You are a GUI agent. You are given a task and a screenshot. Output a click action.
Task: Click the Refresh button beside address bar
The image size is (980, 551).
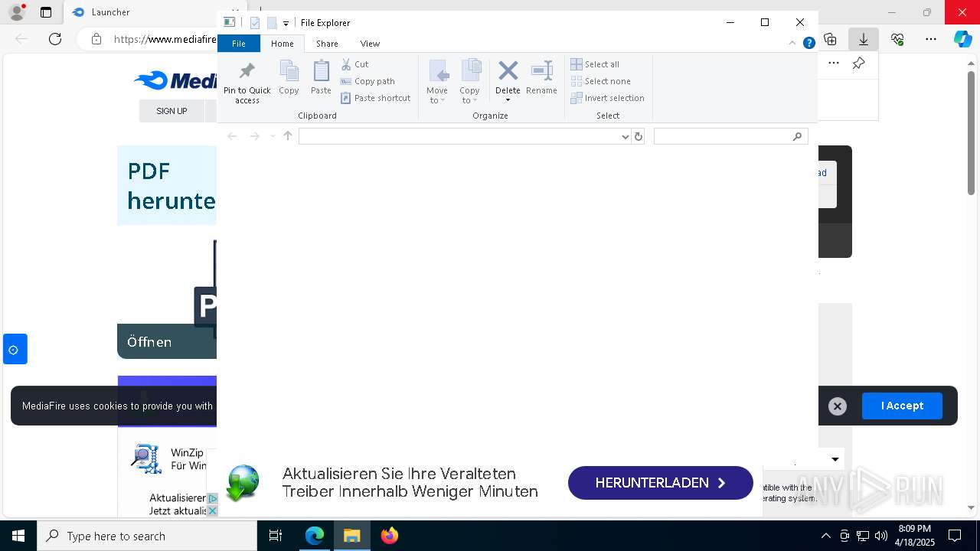point(639,136)
